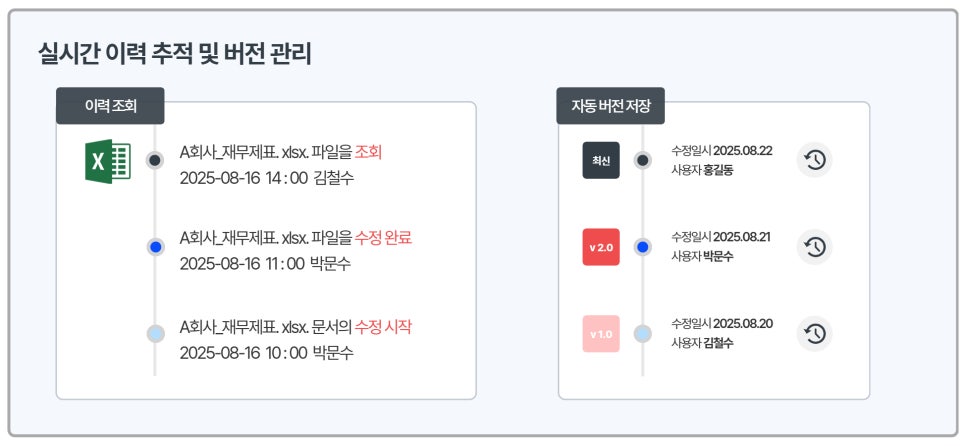Select the dark timeline dot for 14:00 entry
The height and width of the screenshot is (446, 966).
pyautogui.click(x=155, y=160)
